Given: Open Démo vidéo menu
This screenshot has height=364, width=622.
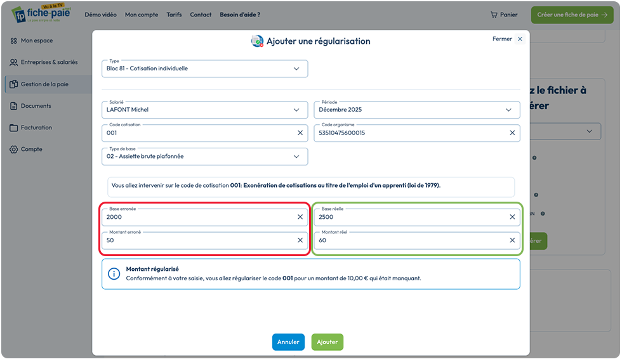Looking at the screenshot, I should click(x=101, y=15).
